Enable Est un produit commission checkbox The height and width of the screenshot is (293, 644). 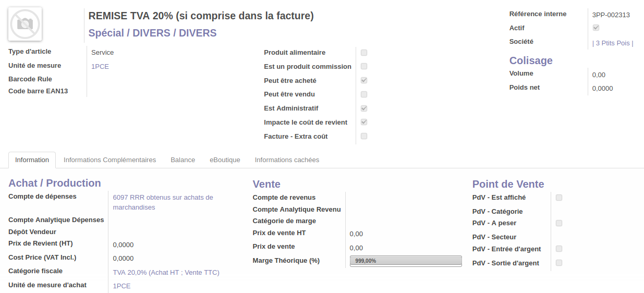pyautogui.click(x=364, y=66)
